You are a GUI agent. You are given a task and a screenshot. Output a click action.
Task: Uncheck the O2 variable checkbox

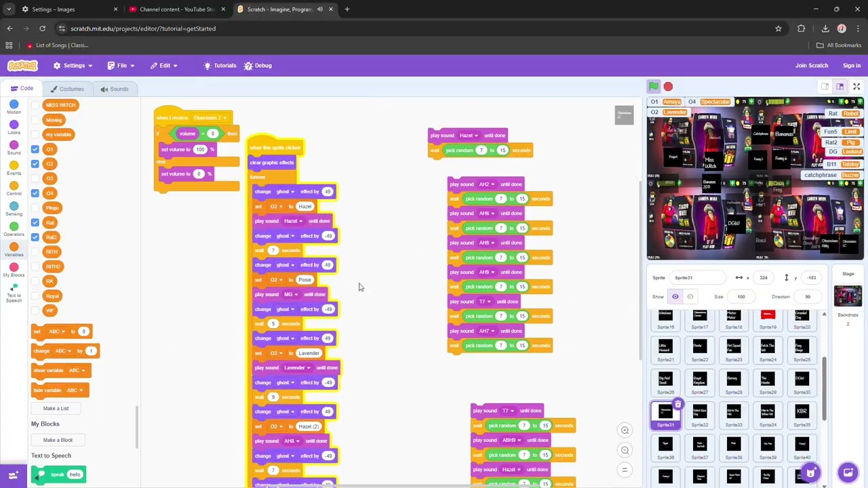(35, 164)
